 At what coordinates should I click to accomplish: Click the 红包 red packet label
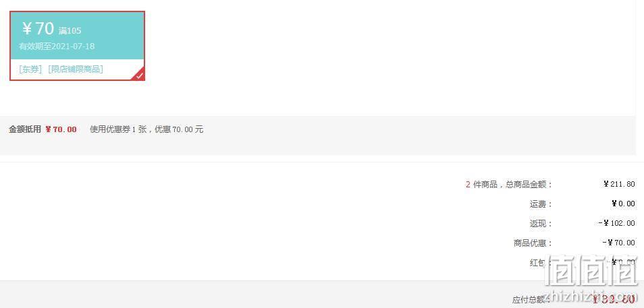pos(537,263)
